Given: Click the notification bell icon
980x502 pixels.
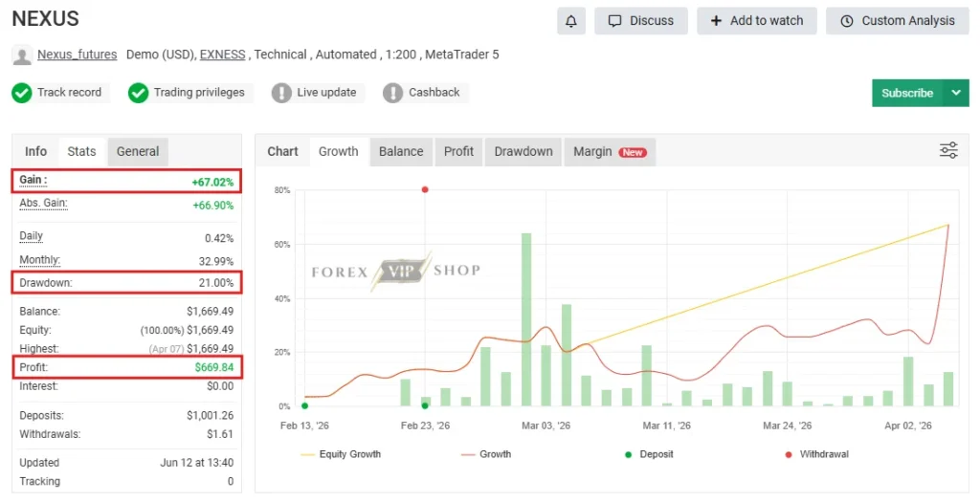Looking at the screenshot, I should (x=570, y=21).
